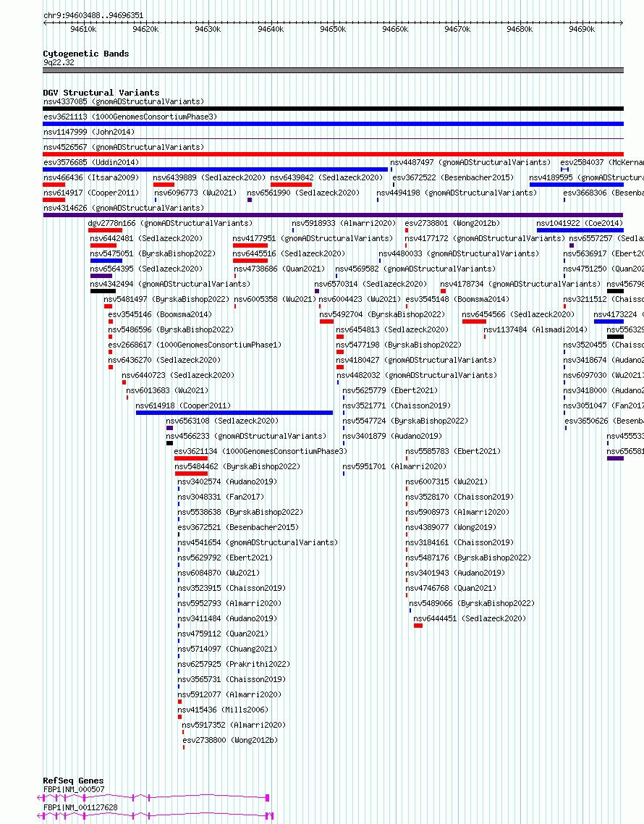Click the black bar under nsv4337085

tap(333, 109)
